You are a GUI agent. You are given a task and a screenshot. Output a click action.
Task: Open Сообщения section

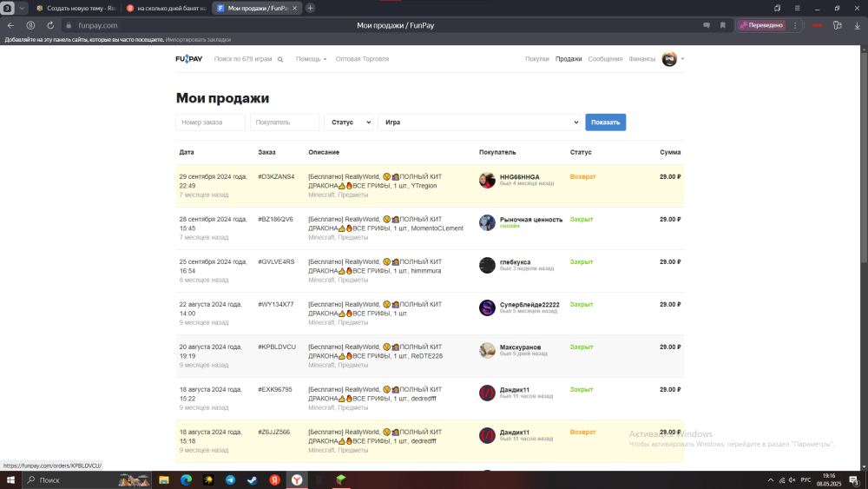(x=605, y=59)
